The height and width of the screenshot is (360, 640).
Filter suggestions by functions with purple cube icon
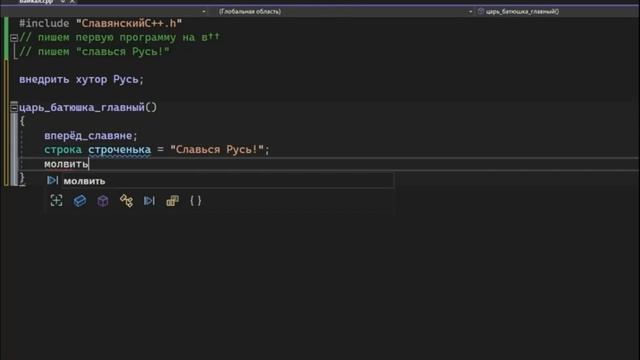tap(103, 200)
